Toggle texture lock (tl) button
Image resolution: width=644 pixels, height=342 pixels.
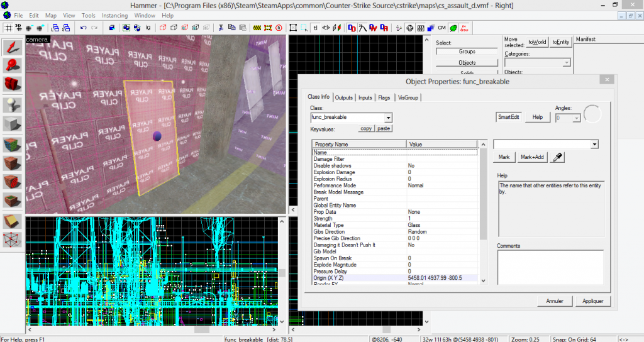coord(316,28)
